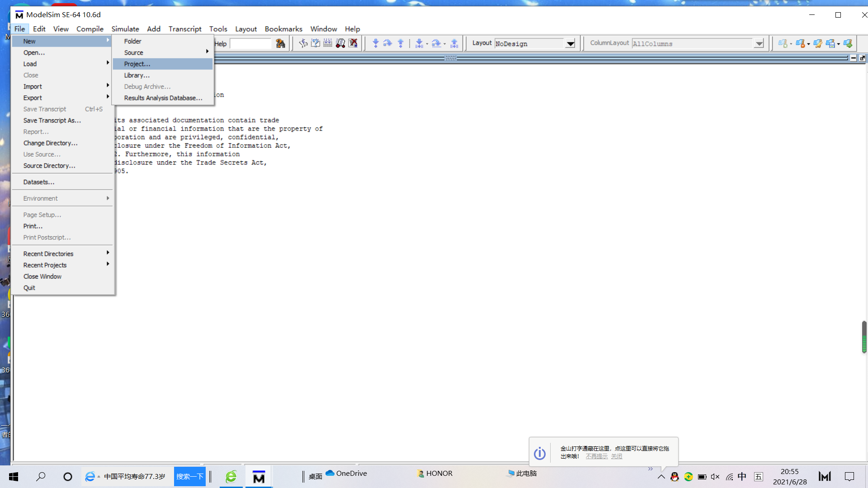Click the vertical scrollbar thumb at right
The image size is (868, 488).
pyautogui.click(x=864, y=337)
